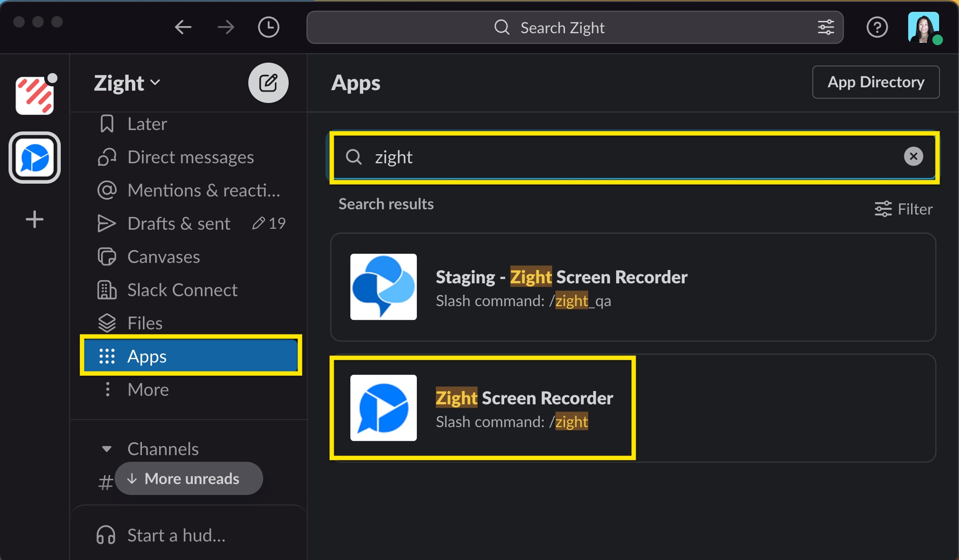Open Slack Connect

[x=190, y=290]
